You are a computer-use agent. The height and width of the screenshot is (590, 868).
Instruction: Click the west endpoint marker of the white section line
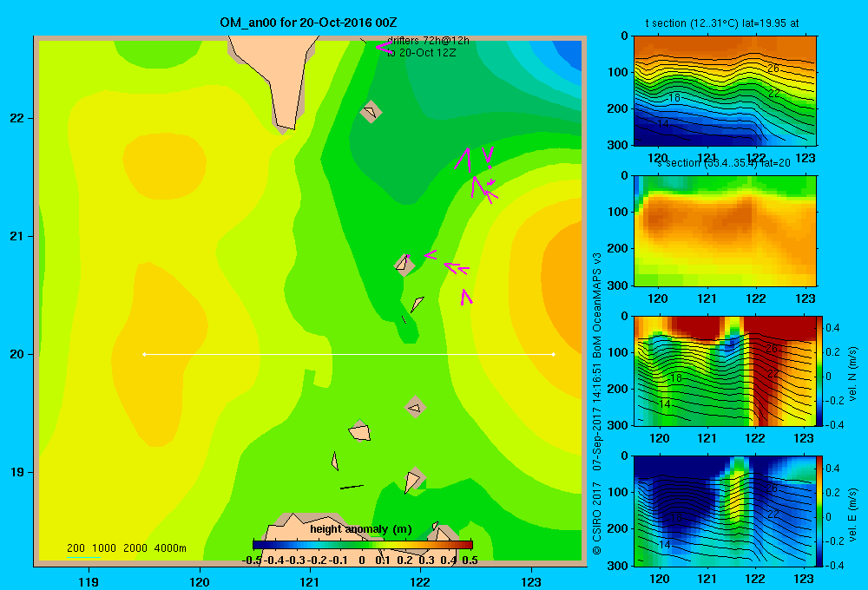144,354
